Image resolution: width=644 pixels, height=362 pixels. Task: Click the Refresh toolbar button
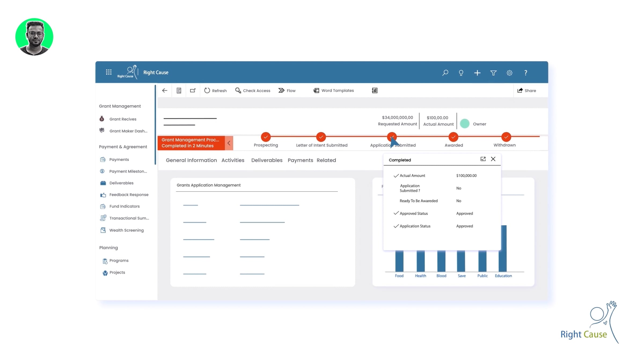215,91
